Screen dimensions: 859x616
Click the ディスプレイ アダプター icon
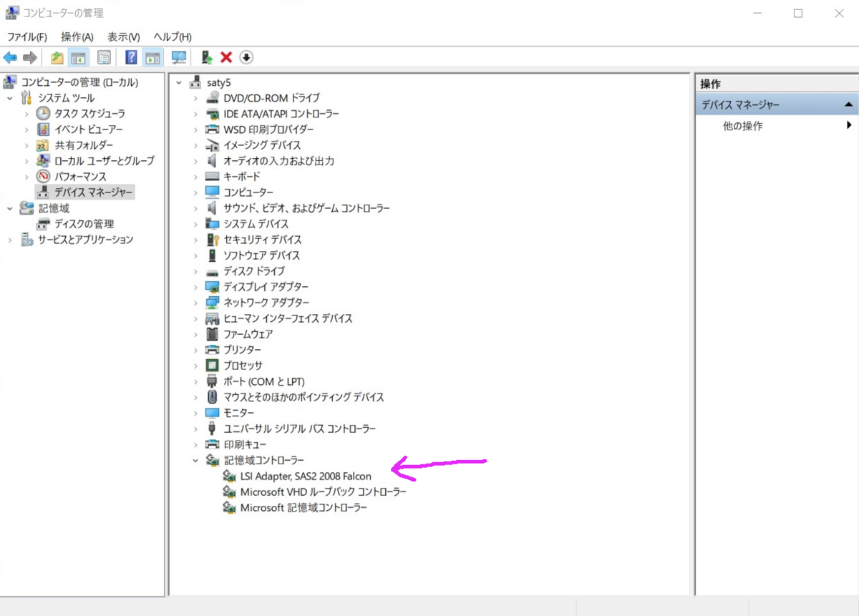click(x=212, y=287)
